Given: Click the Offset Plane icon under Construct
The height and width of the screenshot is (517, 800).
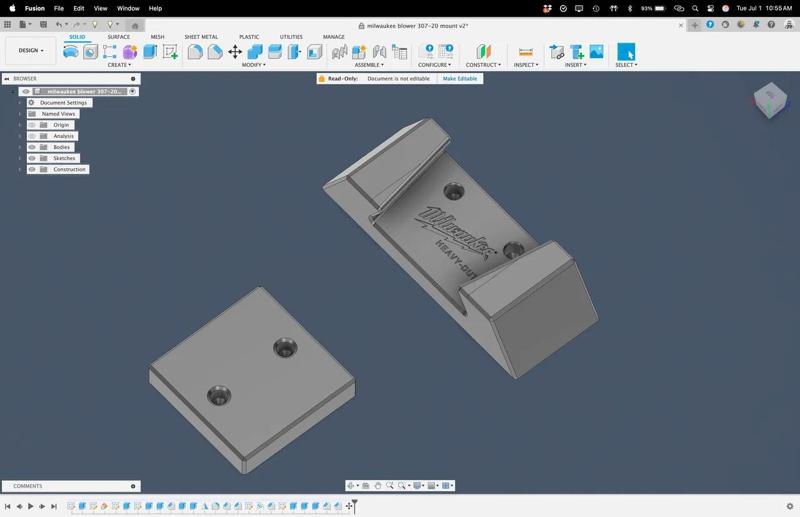Looking at the screenshot, I should (483, 52).
